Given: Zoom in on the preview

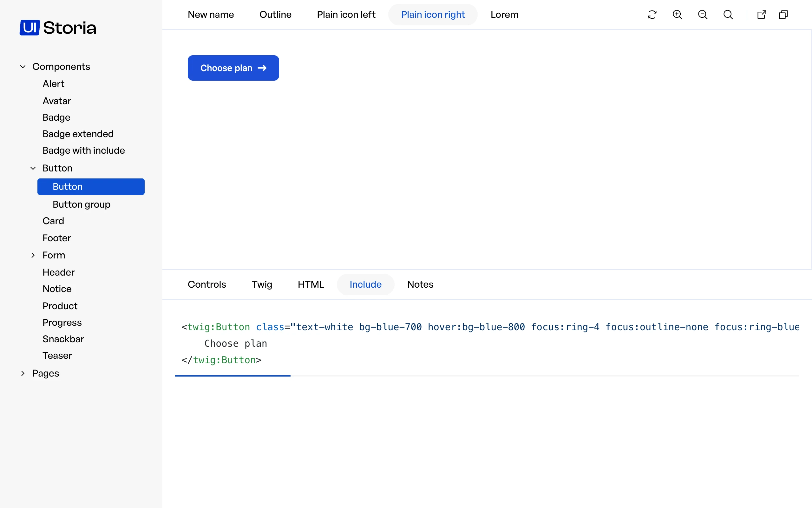Looking at the screenshot, I should point(678,15).
